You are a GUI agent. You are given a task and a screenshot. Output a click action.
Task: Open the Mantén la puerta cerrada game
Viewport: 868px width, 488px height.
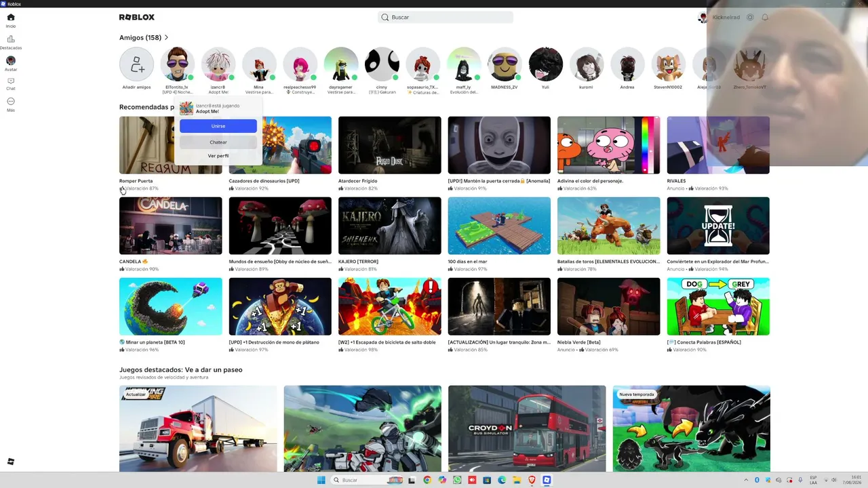click(x=499, y=145)
